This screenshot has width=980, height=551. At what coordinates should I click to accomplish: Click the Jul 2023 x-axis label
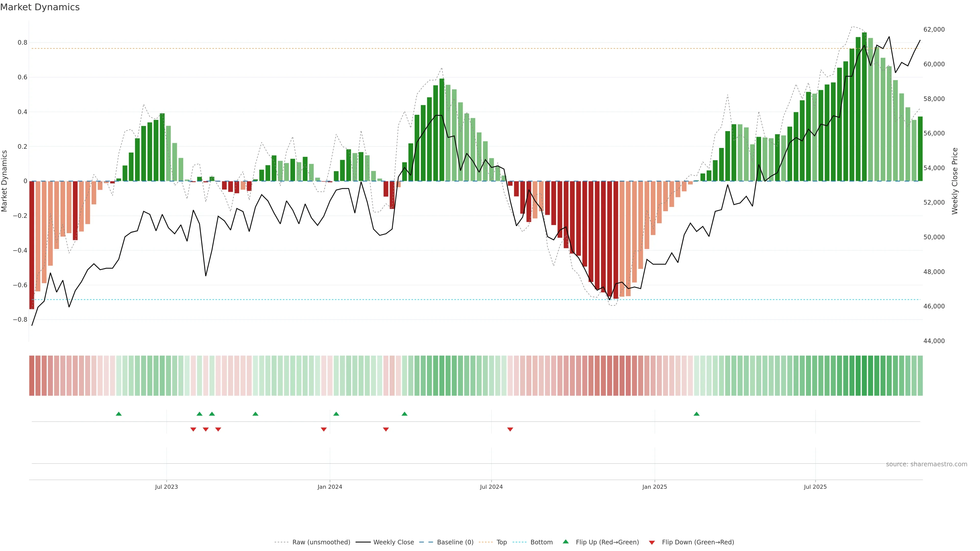point(166,487)
